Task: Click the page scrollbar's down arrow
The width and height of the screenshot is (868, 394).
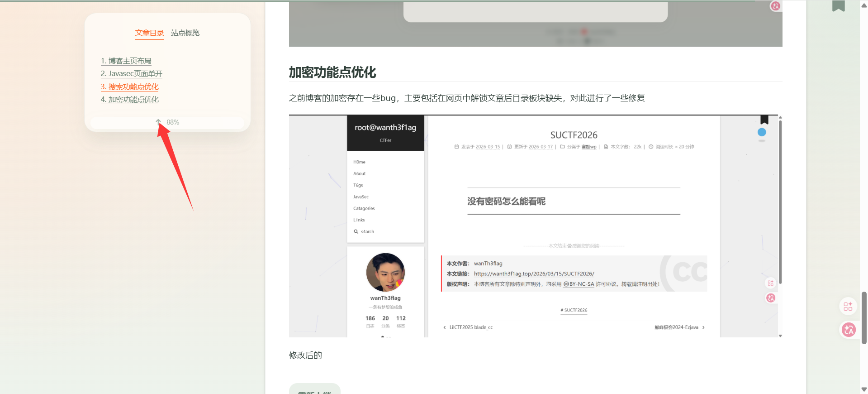Action: tap(864, 389)
